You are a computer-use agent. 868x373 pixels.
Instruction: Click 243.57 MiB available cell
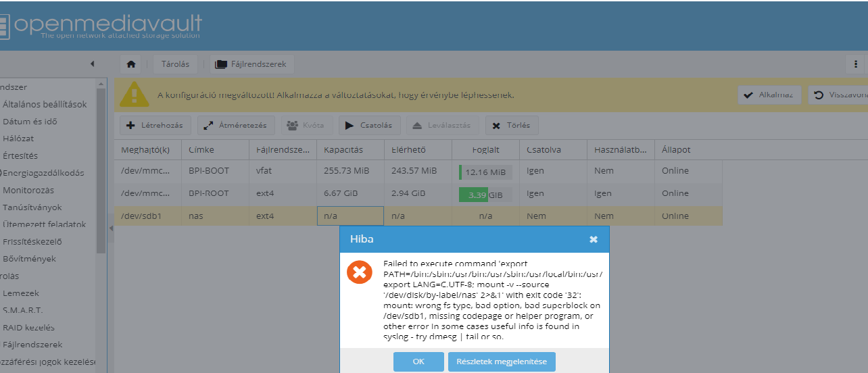[x=418, y=171]
